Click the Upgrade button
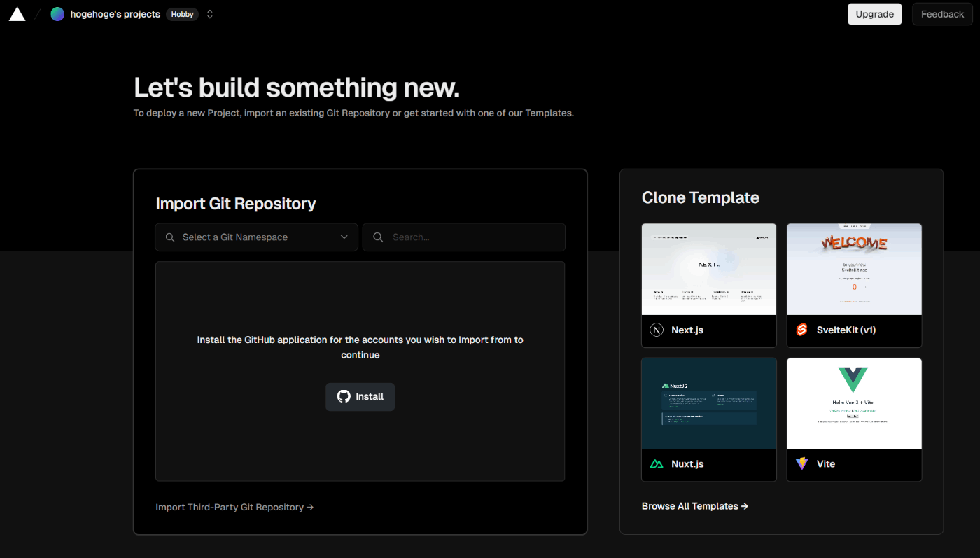Screen dimensions: 980x558 coord(874,14)
